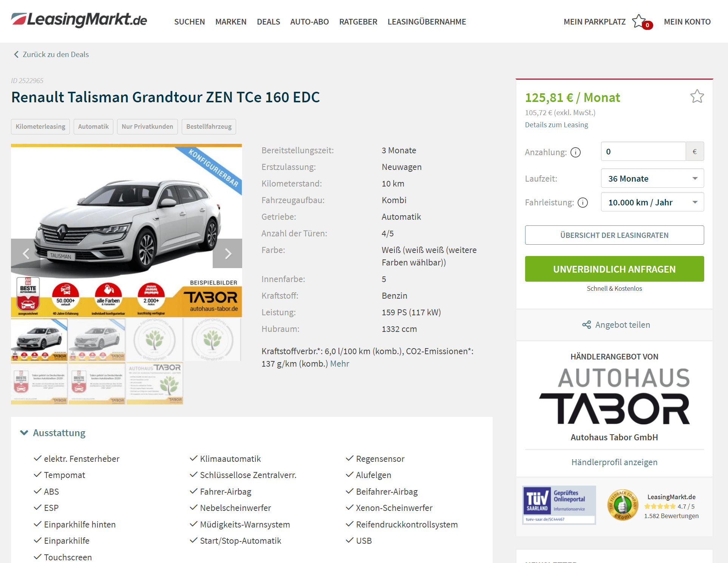Click the Angebot teilen link

623,325
